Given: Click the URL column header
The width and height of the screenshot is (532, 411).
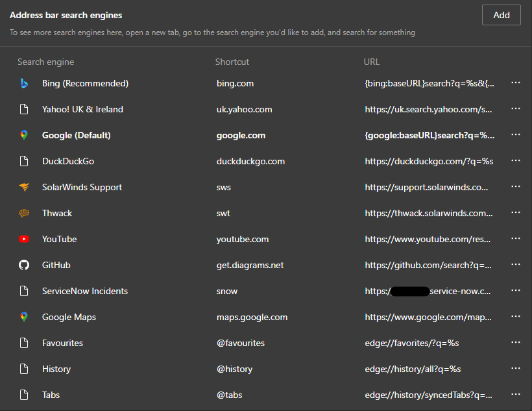Looking at the screenshot, I should pyautogui.click(x=372, y=62).
